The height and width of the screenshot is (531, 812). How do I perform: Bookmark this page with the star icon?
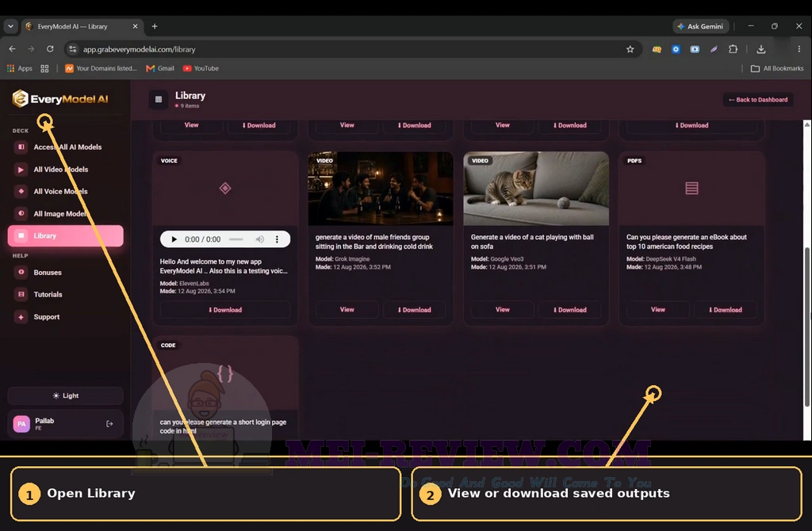pyautogui.click(x=630, y=49)
